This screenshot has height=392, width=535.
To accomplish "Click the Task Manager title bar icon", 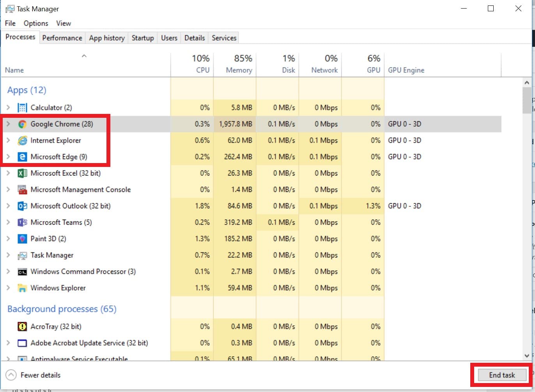I will click(10, 9).
